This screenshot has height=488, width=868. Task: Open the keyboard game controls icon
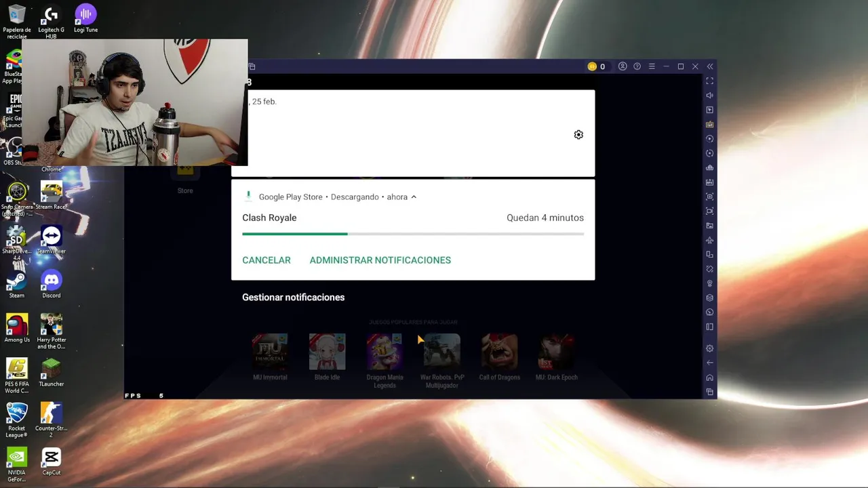pyautogui.click(x=709, y=125)
